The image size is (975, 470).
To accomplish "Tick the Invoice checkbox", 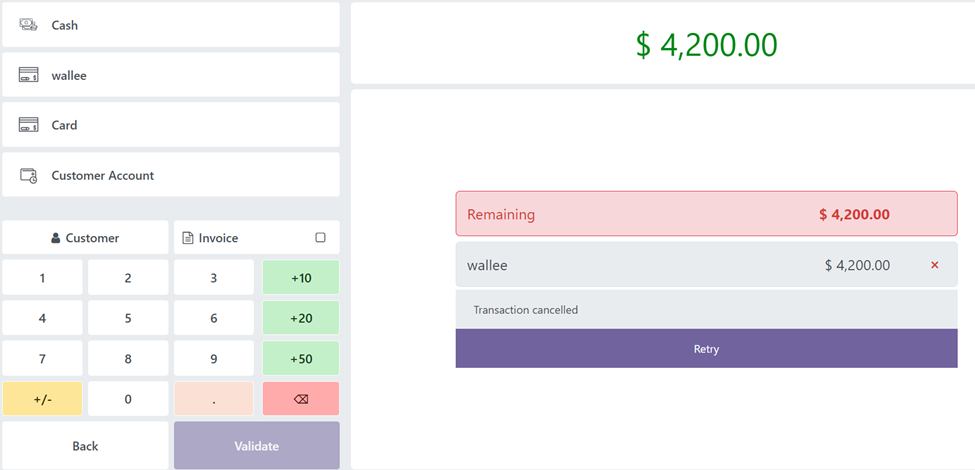I will [x=320, y=238].
